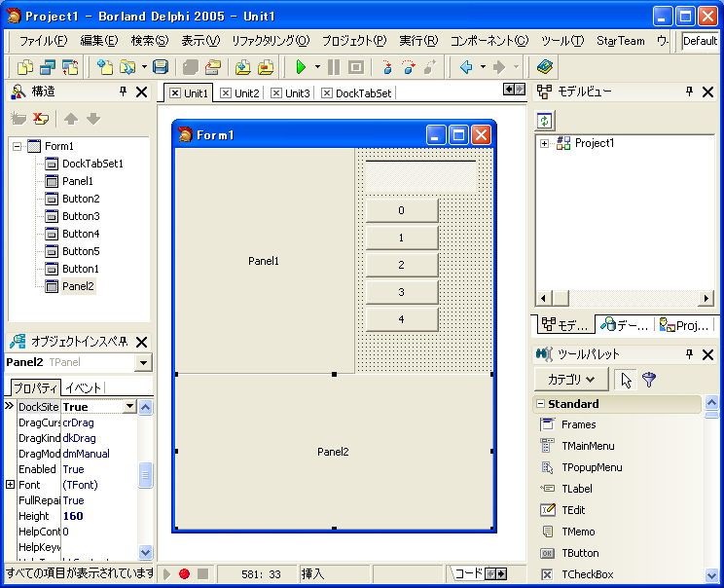Click the filter funnel in Tool Palette
Viewport: 724px width, 588px height.
[649, 380]
